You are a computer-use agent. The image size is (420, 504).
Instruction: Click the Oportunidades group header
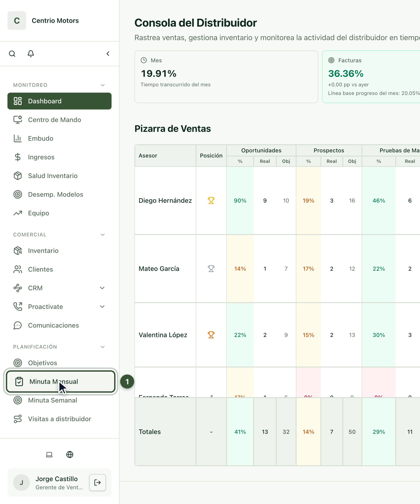click(261, 150)
